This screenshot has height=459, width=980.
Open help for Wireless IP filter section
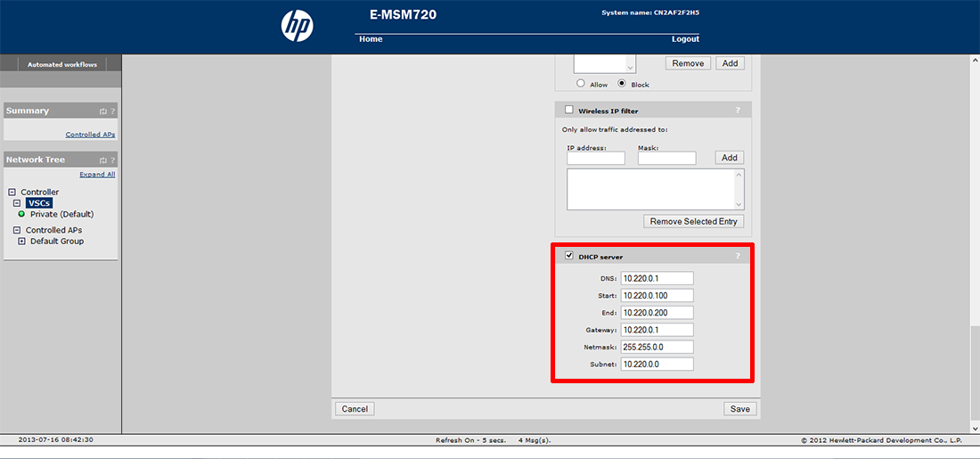[738, 110]
